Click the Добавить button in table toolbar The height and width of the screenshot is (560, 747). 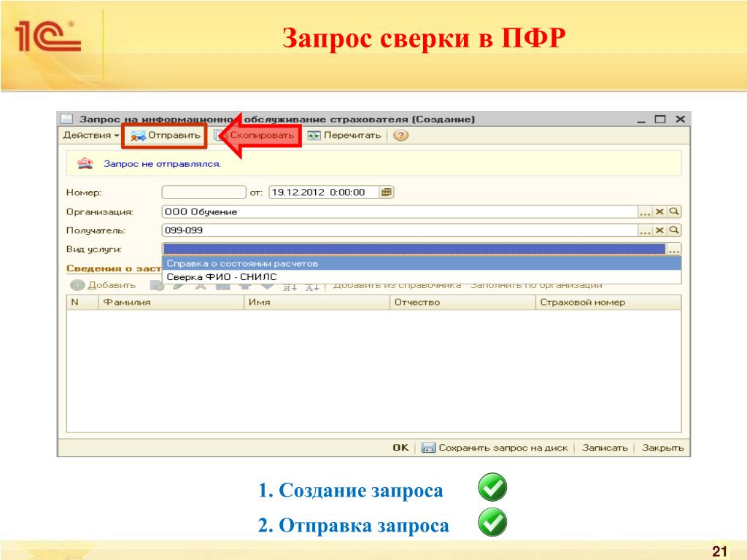point(103,285)
